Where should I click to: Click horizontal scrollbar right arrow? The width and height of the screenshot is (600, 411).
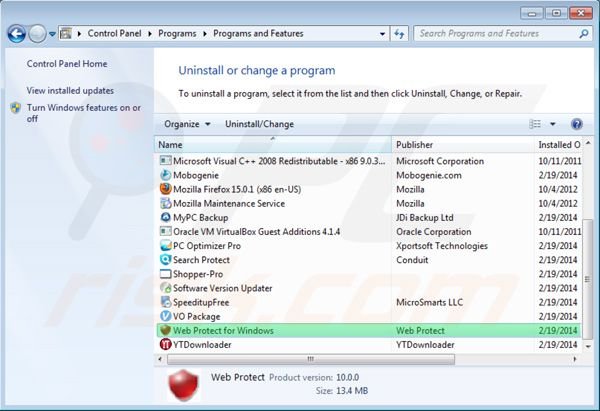coord(574,359)
